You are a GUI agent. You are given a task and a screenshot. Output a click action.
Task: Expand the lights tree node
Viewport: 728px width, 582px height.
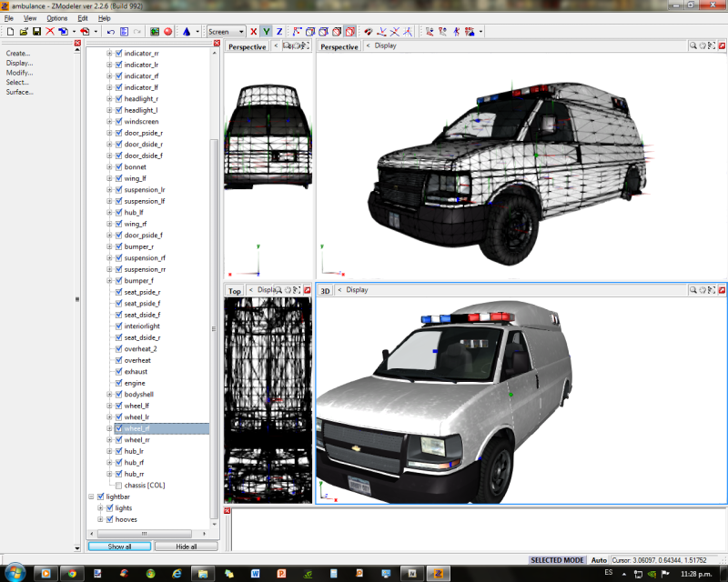(100, 508)
